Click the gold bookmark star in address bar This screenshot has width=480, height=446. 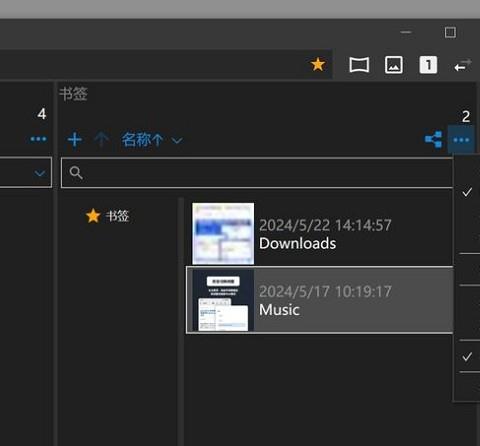point(318,64)
